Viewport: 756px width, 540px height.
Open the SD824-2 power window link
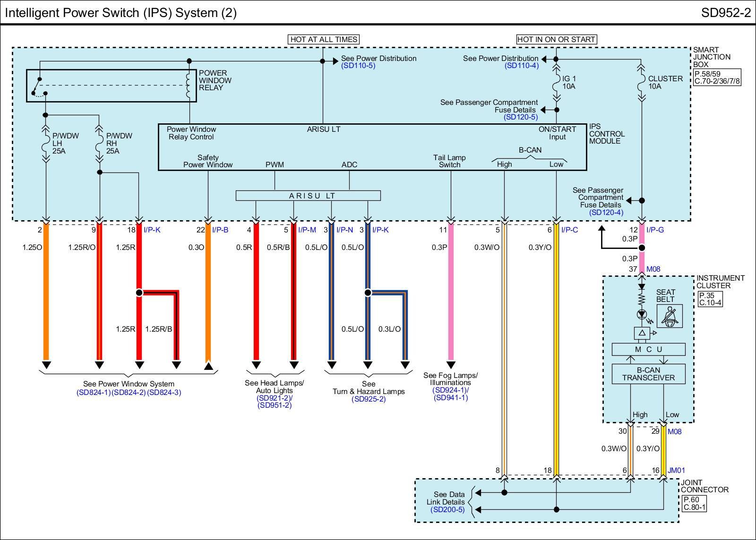tap(129, 392)
